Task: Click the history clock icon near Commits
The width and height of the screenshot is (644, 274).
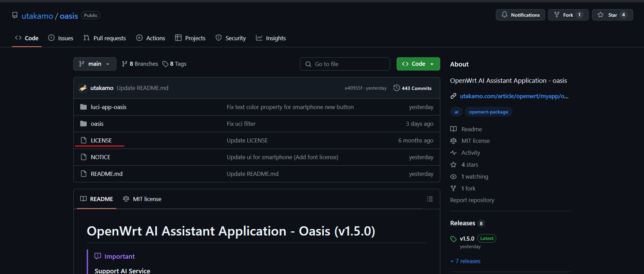Action: tap(397, 88)
